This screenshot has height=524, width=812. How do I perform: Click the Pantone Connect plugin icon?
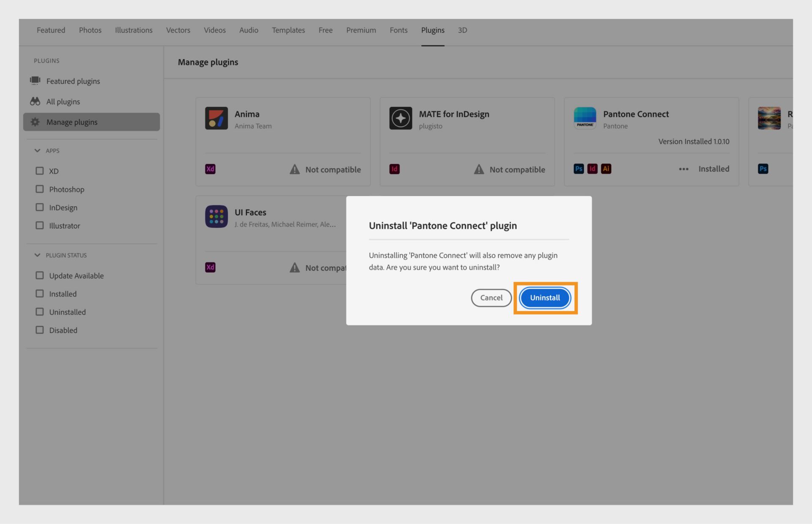point(585,118)
